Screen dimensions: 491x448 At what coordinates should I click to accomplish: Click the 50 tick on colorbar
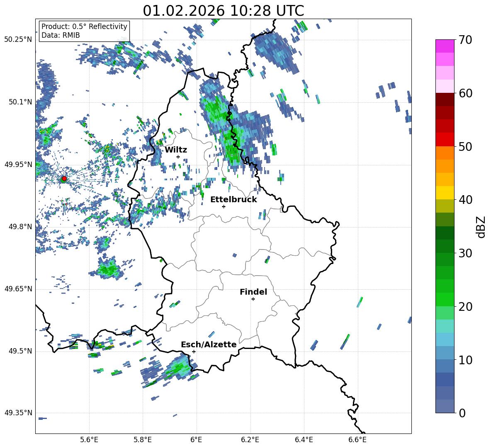point(465,146)
